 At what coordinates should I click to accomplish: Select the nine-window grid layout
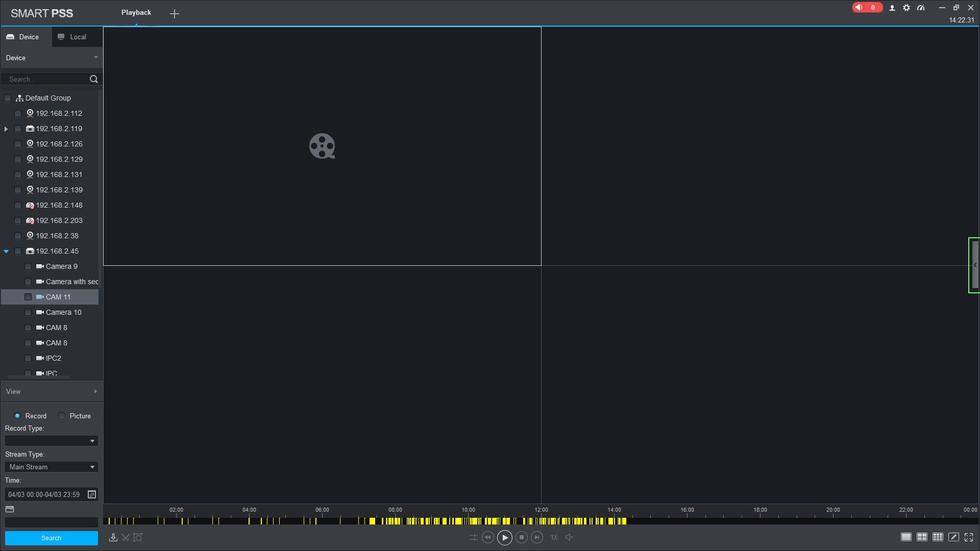coord(938,537)
